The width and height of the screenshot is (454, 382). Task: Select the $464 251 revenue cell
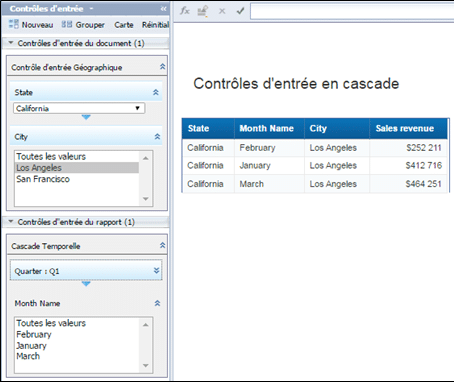click(408, 184)
